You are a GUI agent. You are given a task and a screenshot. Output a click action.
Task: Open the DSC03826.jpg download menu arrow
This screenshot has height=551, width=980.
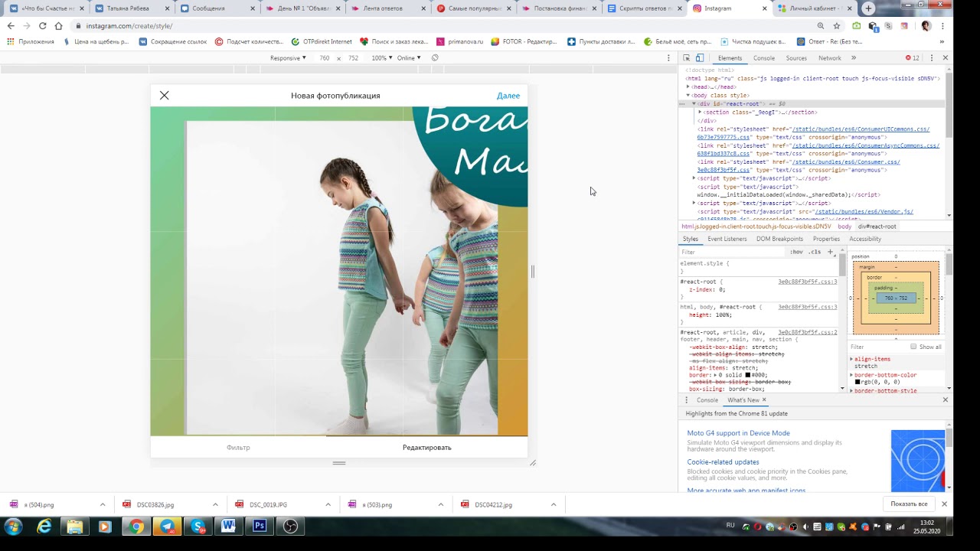click(215, 504)
